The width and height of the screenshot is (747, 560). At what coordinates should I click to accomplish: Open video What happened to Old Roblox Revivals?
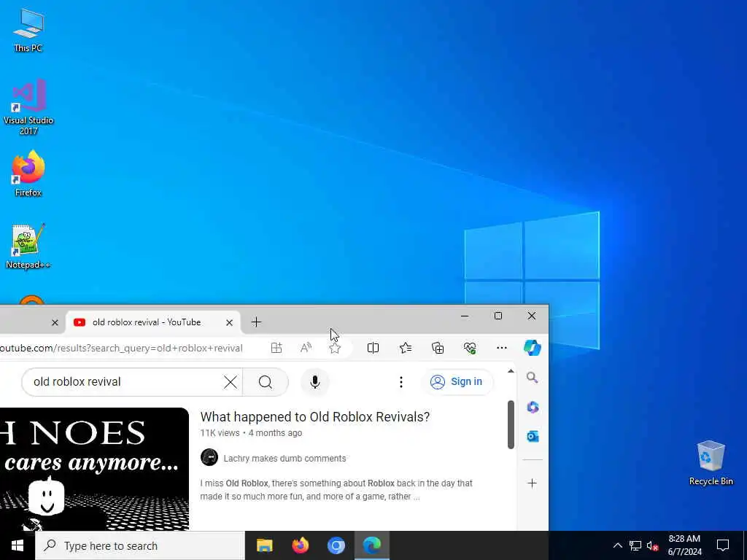click(x=315, y=416)
